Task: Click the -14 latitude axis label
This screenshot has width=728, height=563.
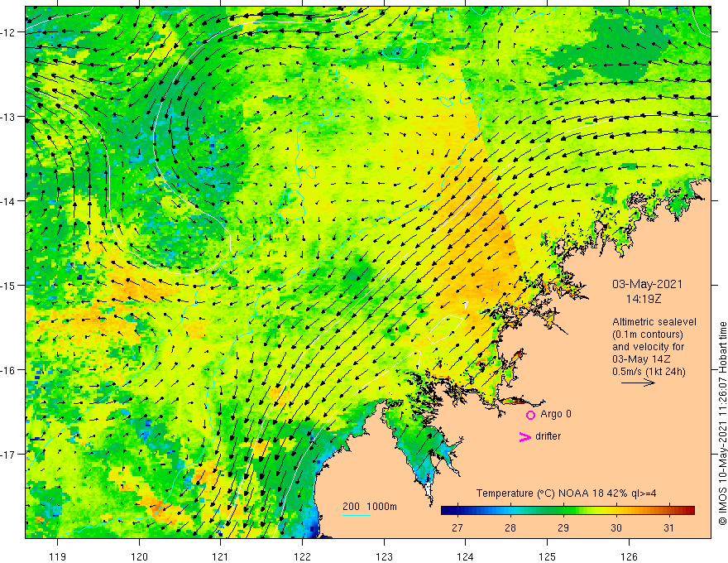Action: click(x=9, y=201)
